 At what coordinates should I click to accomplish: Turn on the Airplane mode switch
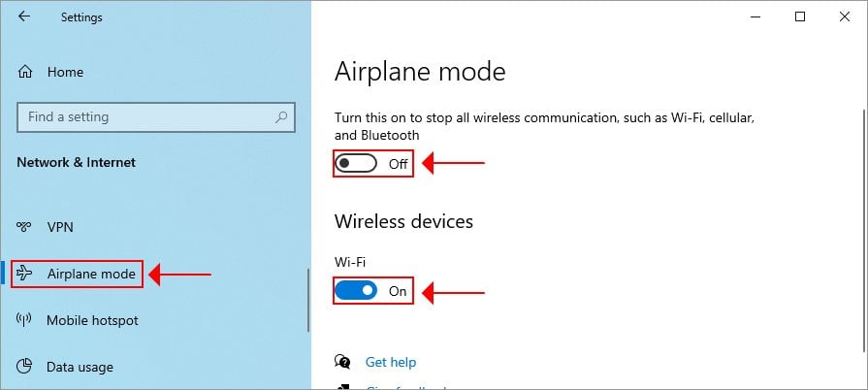point(356,163)
